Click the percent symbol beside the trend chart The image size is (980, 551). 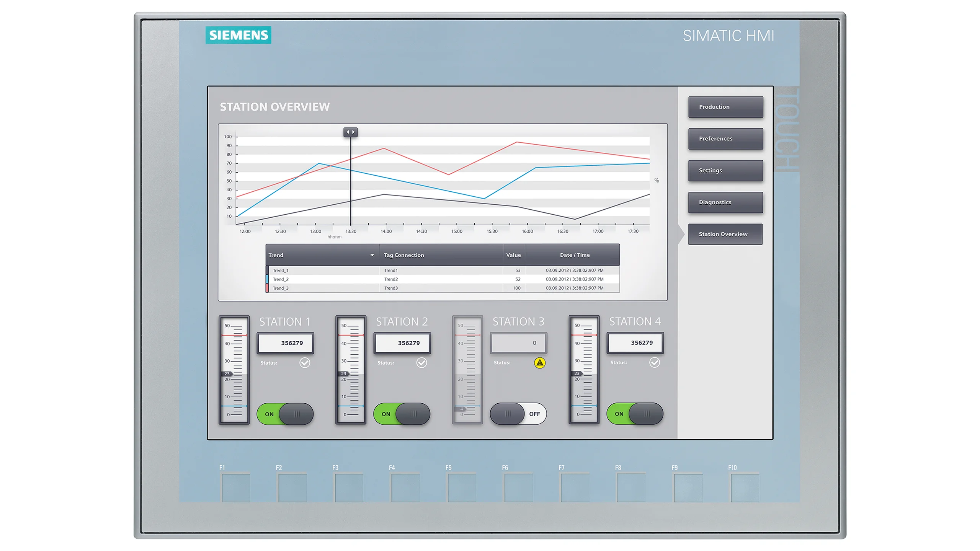656,181
